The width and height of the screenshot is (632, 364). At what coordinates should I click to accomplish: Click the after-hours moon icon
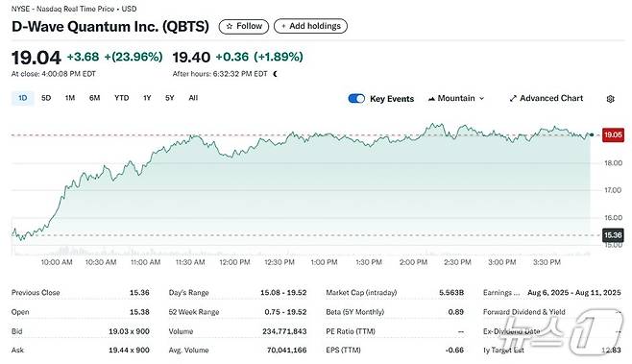[276, 74]
